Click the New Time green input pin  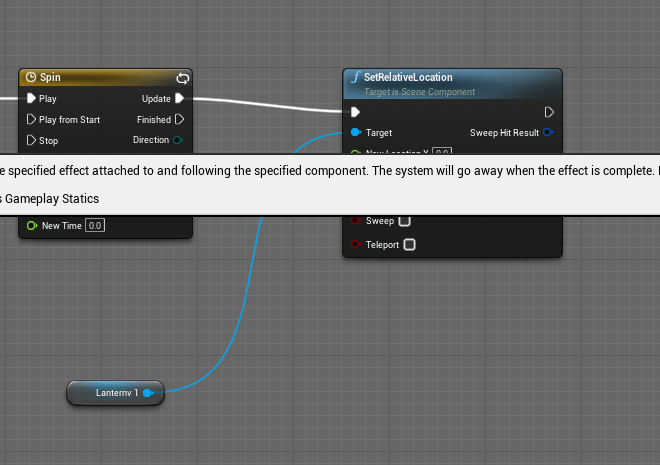(32, 226)
